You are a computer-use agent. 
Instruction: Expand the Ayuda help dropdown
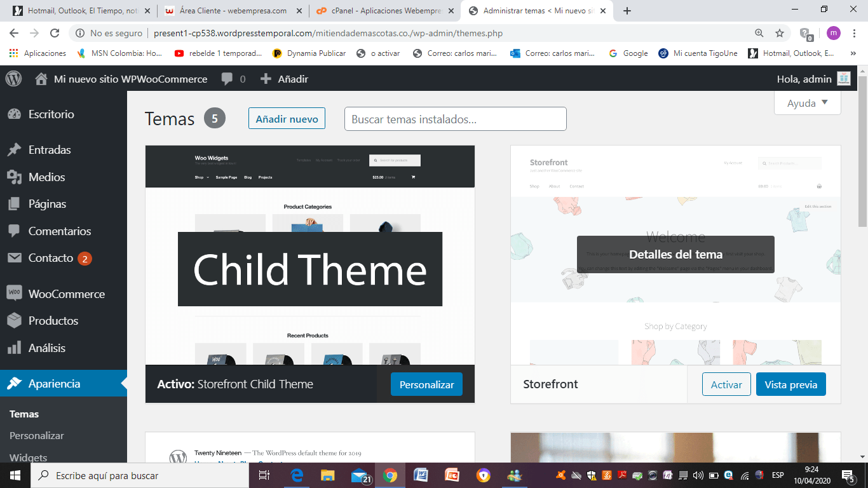point(807,103)
